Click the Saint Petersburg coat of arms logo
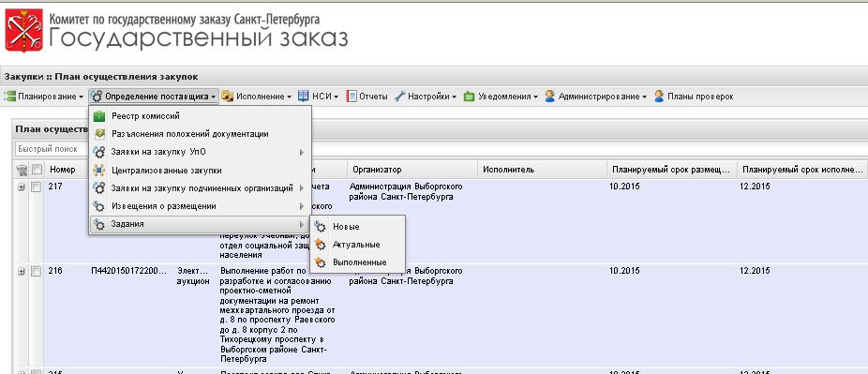The width and height of the screenshot is (868, 374). pyautogui.click(x=23, y=30)
